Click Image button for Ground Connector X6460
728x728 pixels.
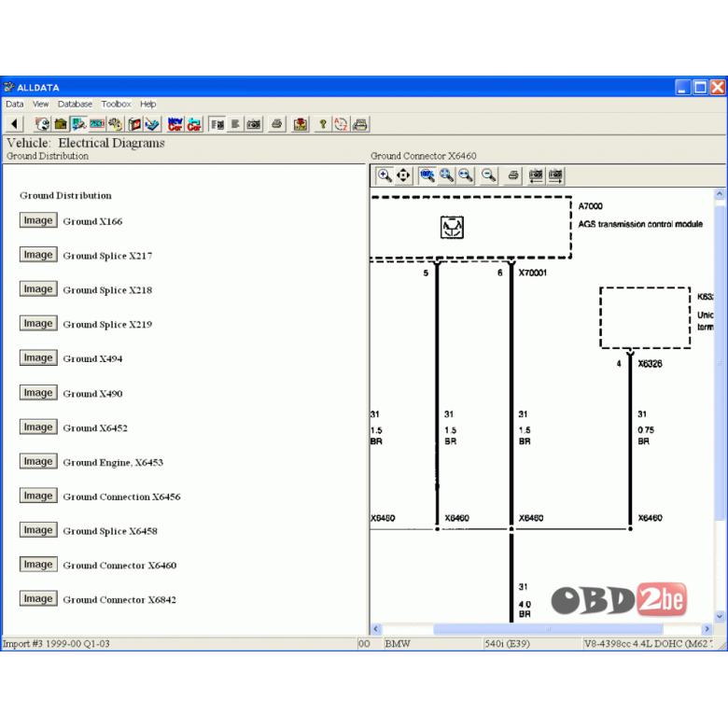click(x=38, y=564)
